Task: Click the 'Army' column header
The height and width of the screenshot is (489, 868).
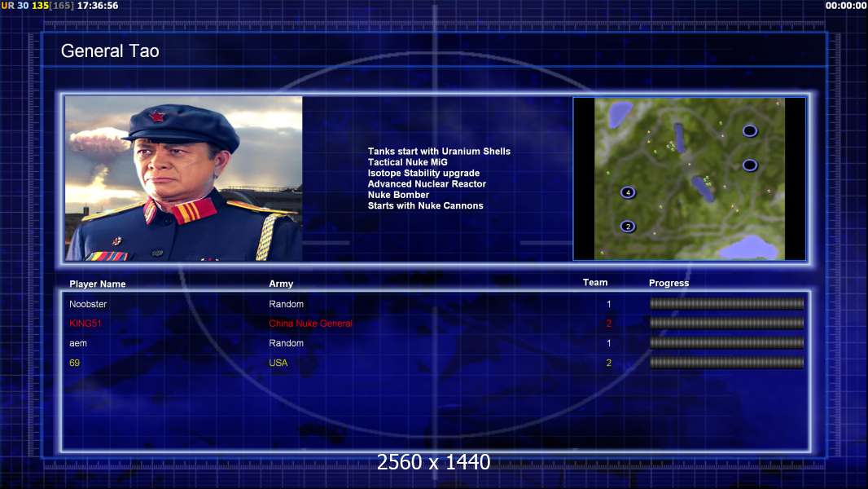Action: click(x=281, y=284)
